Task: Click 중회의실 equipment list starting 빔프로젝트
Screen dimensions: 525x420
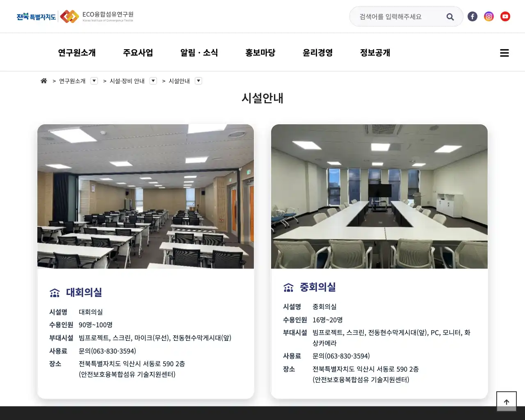Action: (x=392, y=338)
